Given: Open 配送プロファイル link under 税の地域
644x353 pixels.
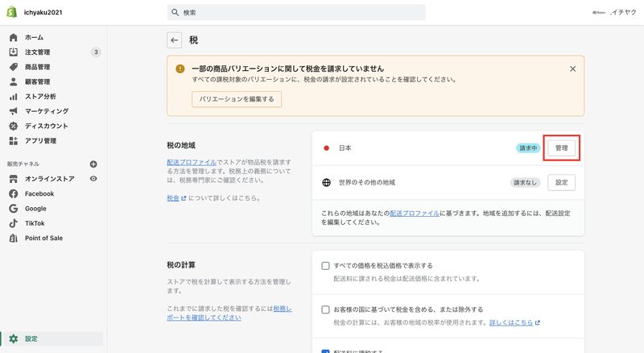Looking at the screenshot, I should pos(192,162).
